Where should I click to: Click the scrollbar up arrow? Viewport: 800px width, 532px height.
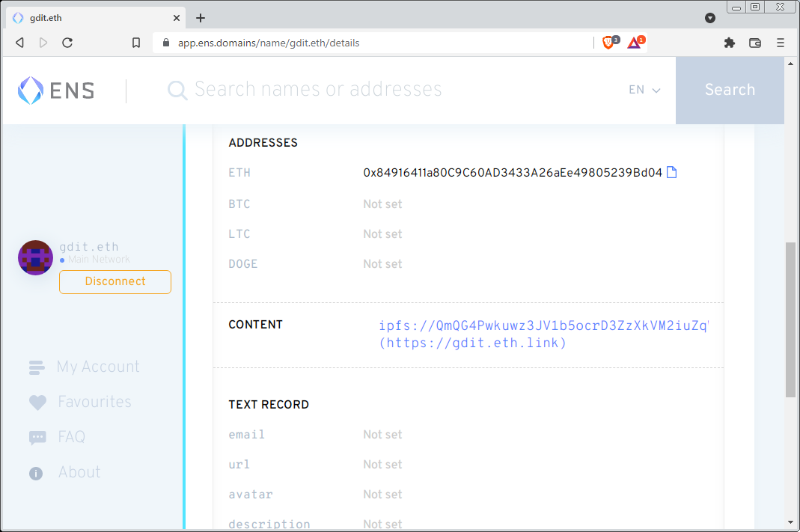[x=790, y=64]
